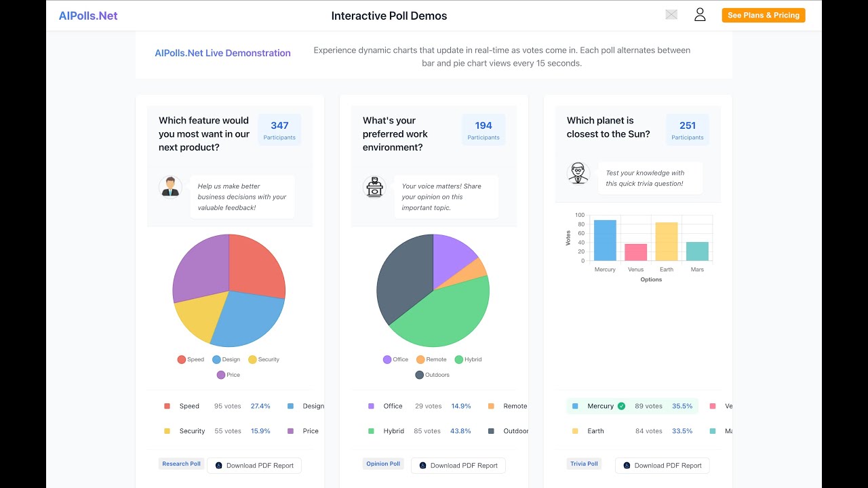Toggle Hybrid legend item in work pie chart

(469, 359)
